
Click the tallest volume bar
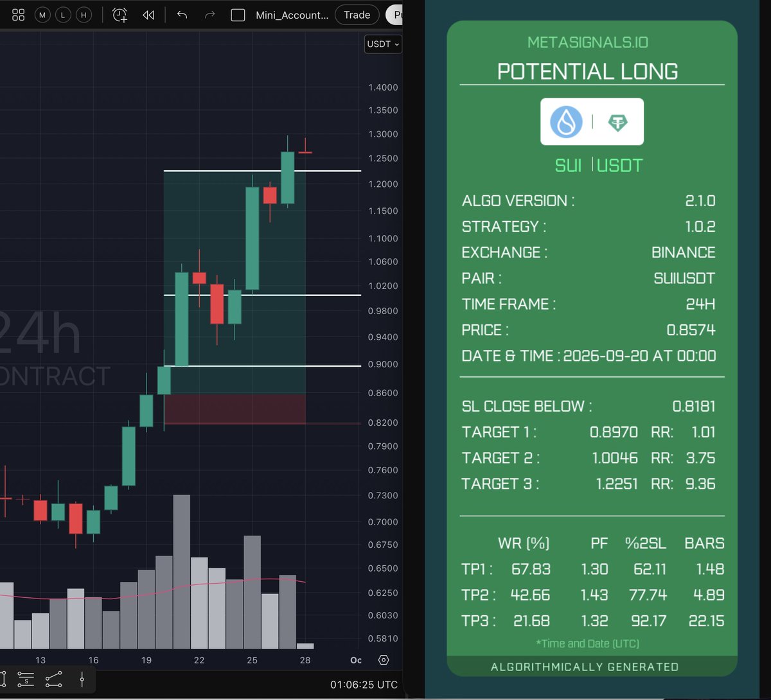(182, 572)
